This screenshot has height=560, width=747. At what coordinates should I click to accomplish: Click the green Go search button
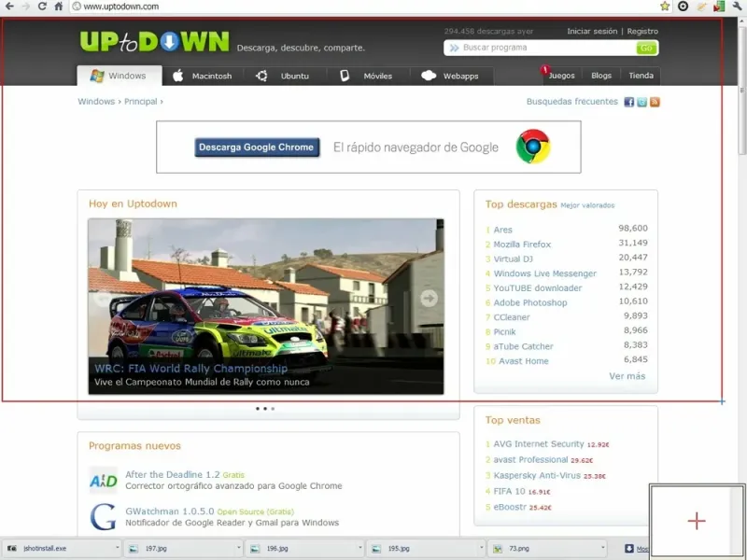646,48
